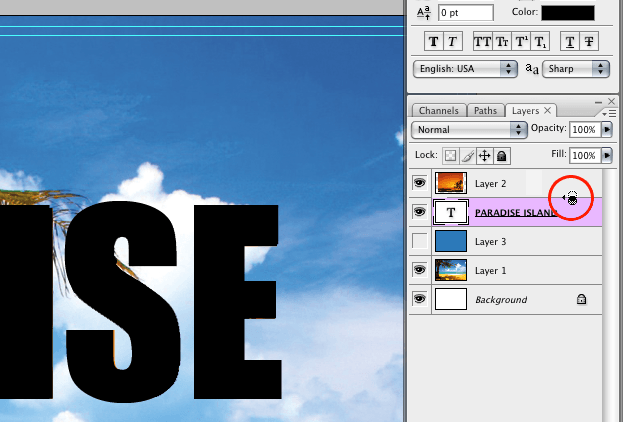Hide Layer 2 with its eye icon
The width and height of the screenshot is (623, 422).
pos(420,184)
